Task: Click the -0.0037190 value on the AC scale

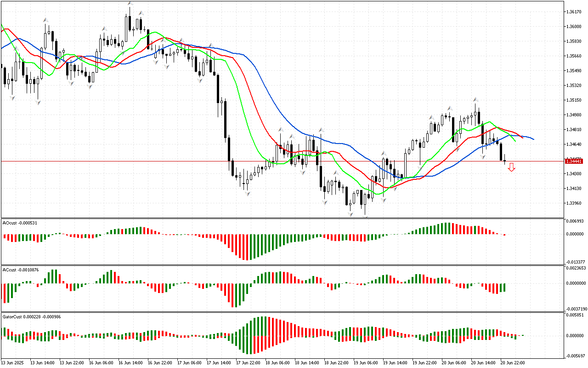Action: pos(576,309)
